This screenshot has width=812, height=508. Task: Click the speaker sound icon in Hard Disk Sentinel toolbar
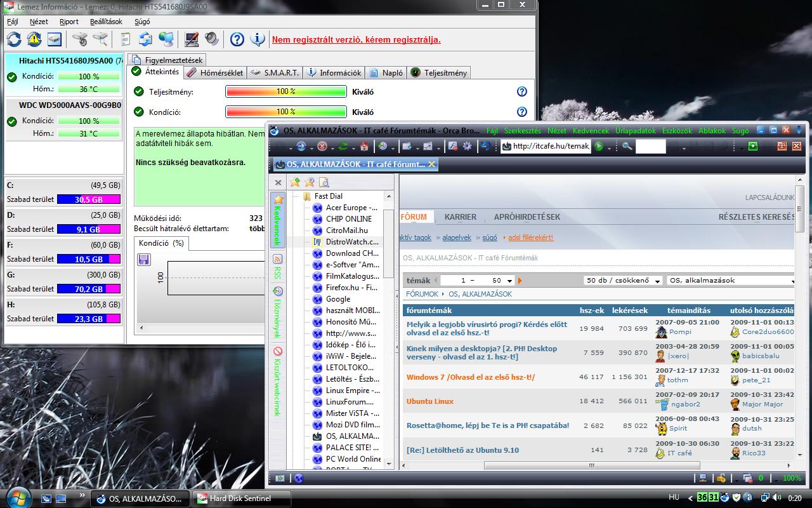coord(211,39)
